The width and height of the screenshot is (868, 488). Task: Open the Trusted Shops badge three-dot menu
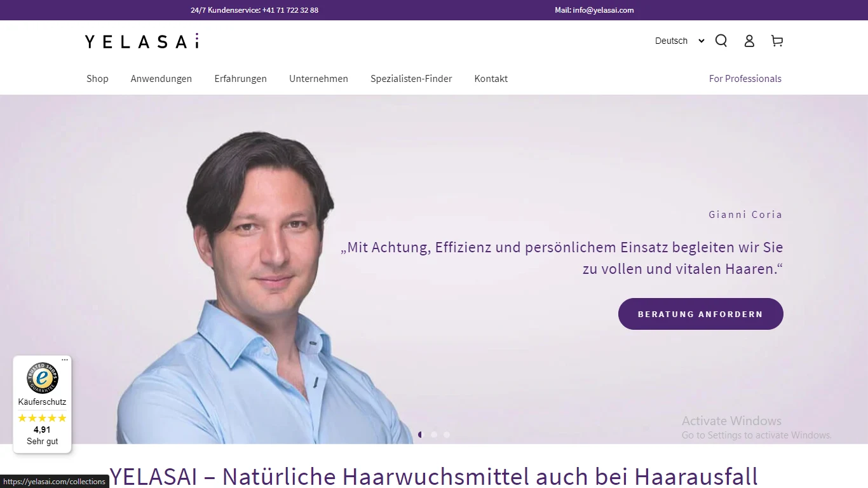[65, 360]
